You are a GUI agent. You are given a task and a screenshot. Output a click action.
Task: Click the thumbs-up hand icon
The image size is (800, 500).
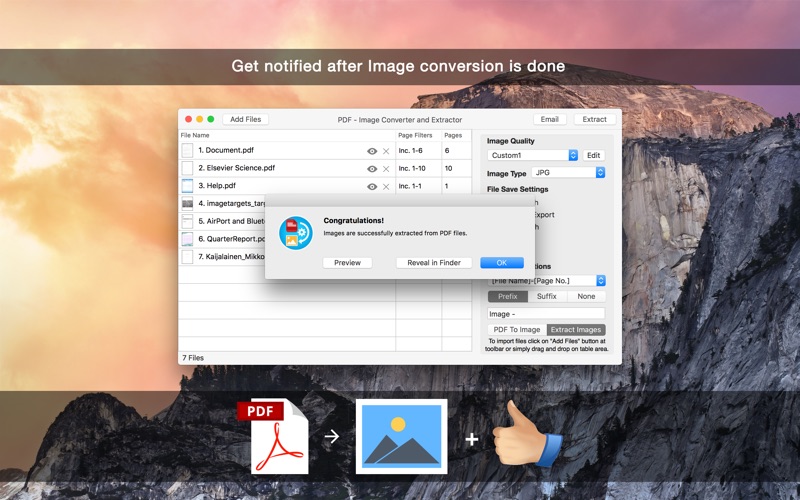click(528, 434)
